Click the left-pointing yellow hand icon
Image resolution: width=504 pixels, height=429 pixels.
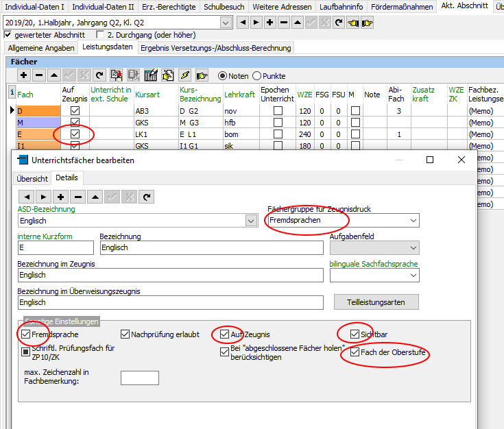point(353,23)
